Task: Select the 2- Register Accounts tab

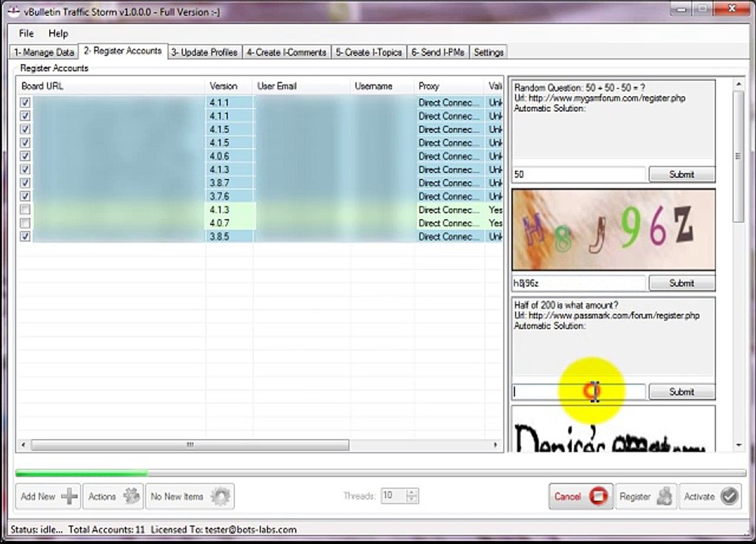Action: click(122, 51)
